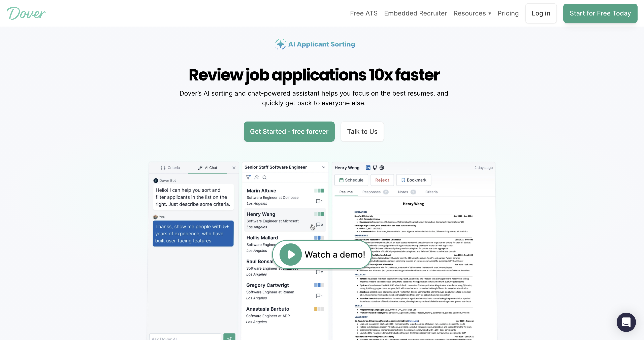Click the '2 days ago' timestamp

click(483, 168)
